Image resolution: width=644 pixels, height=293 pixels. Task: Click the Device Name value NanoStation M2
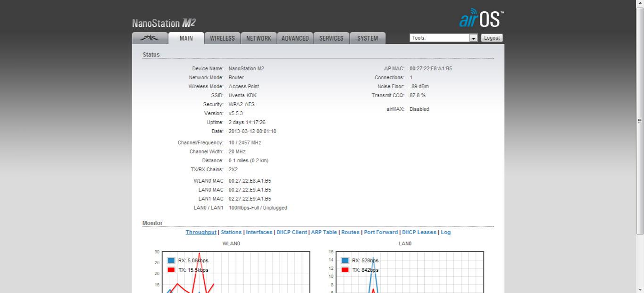point(246,68)
